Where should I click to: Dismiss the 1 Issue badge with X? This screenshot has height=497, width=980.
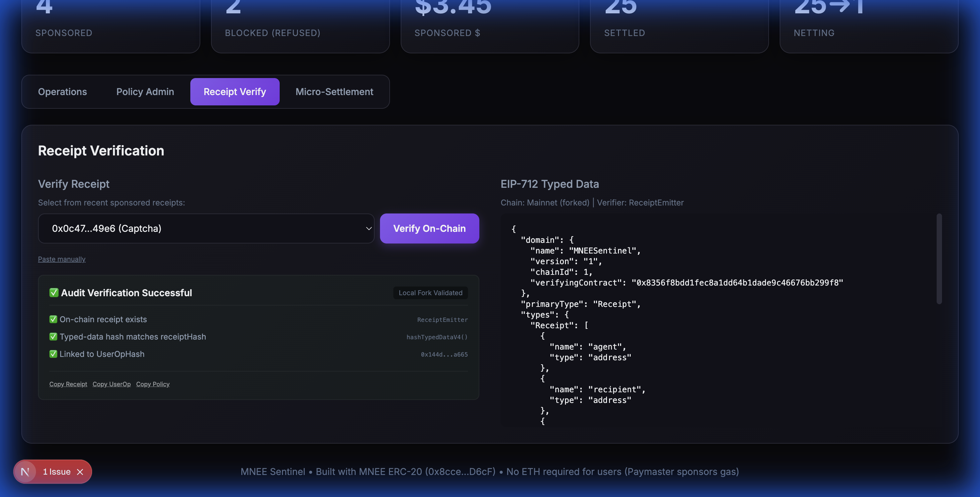click(x=80, y=472)
